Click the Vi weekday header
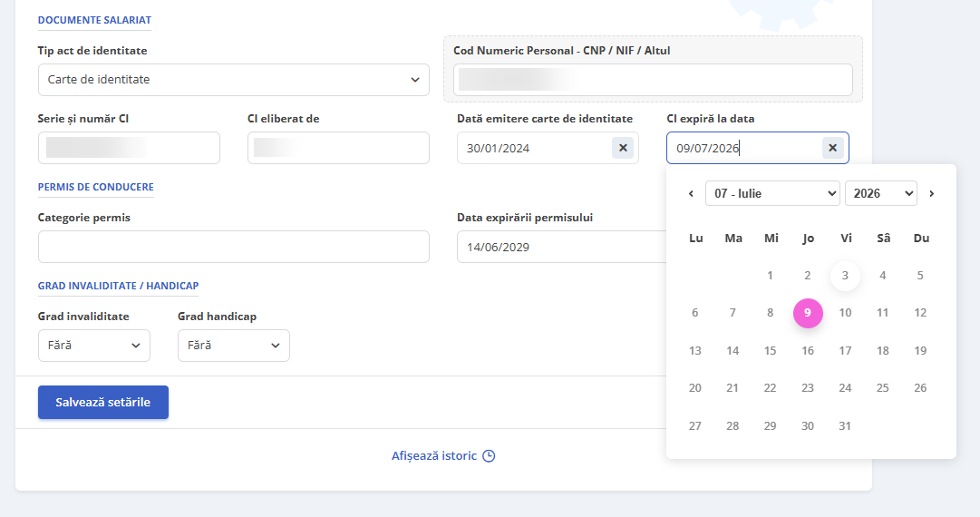 tap(846, 239)
